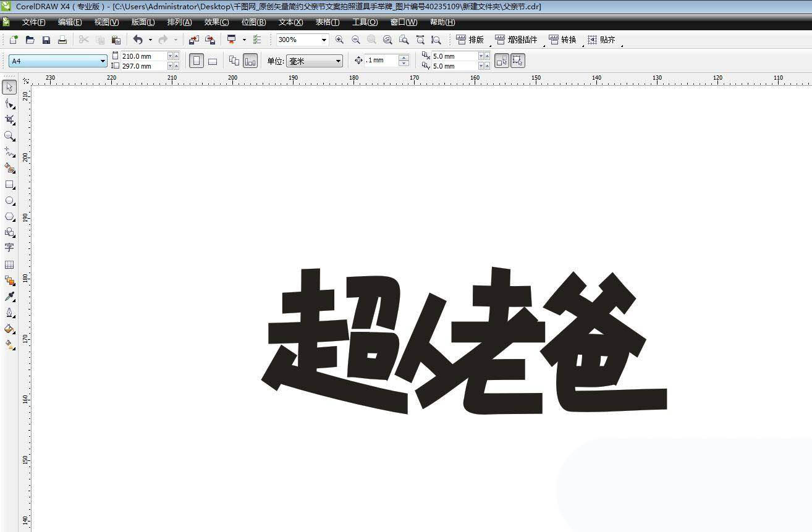812x532 pixels.
Task: Select the Text tool
Action: point(9,248)
